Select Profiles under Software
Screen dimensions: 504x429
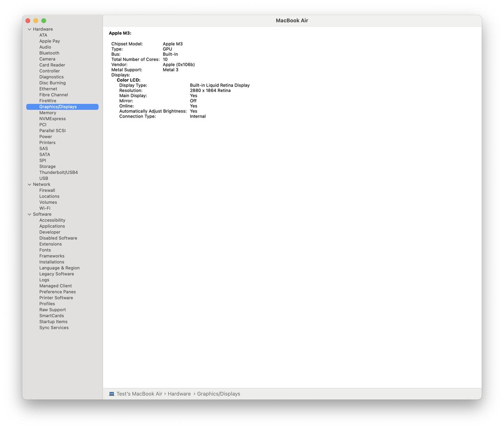47,303
